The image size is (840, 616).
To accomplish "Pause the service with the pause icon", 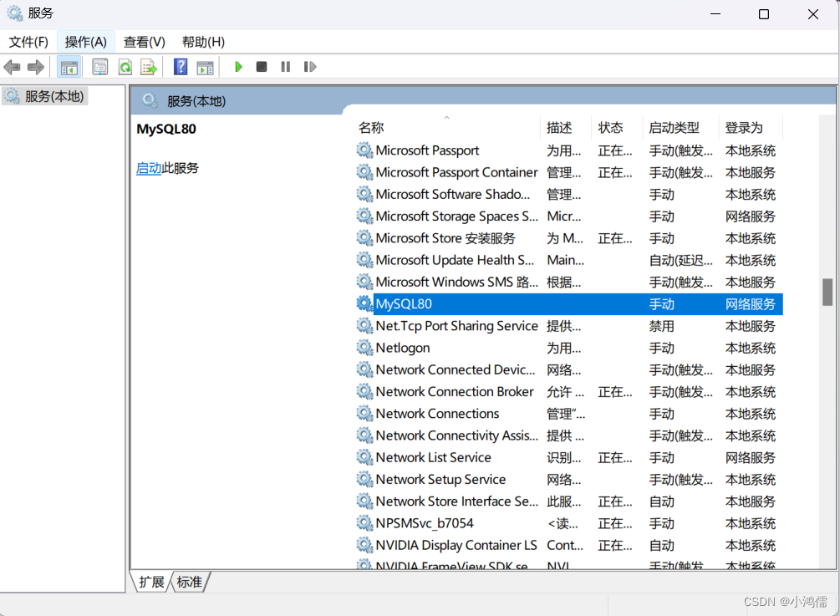I will (285, 66).
